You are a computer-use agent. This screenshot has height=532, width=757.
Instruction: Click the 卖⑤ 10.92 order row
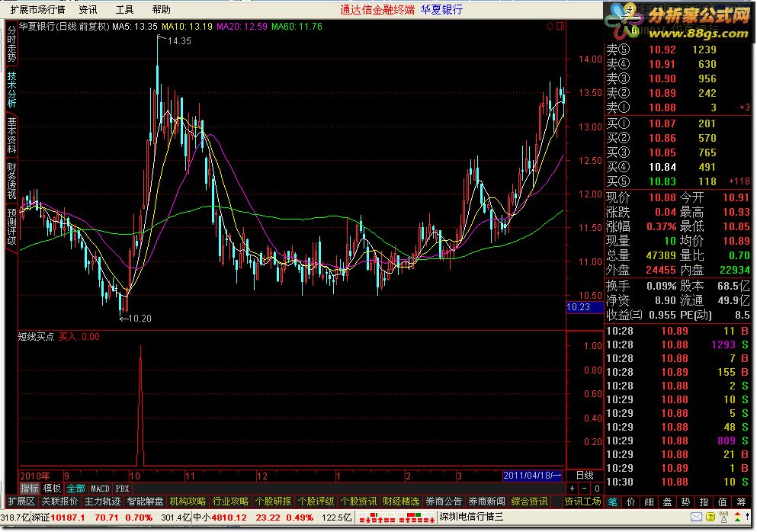pyautogui.click(x=678, y=50)
